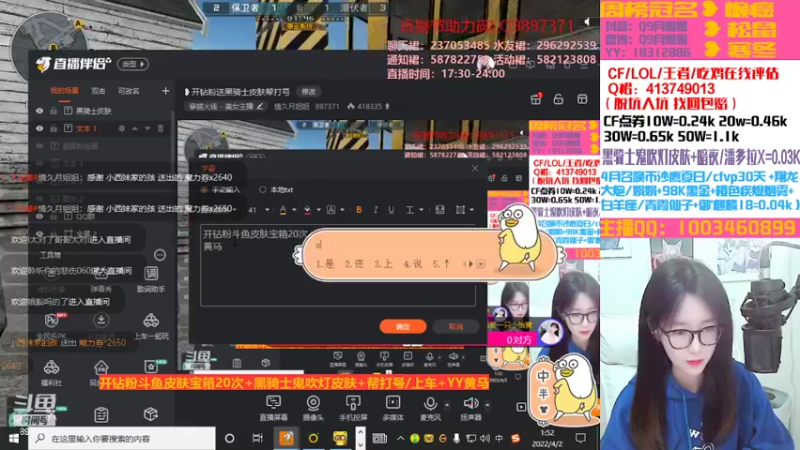
Task: Cancel the text dialog with 取消
Action: pos(456,327)
